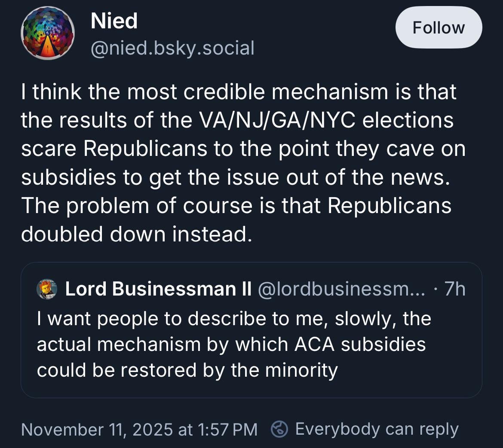Screen dimensions: 503x448
Task: Open the Nied display name
Action: coord(114,21)
